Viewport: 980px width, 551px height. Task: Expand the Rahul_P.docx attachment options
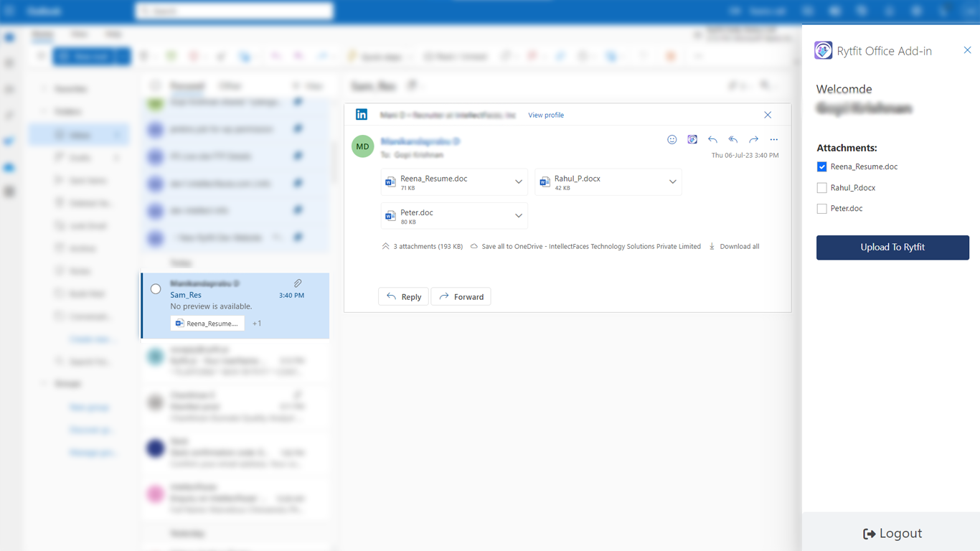click(x=673, y=182)
